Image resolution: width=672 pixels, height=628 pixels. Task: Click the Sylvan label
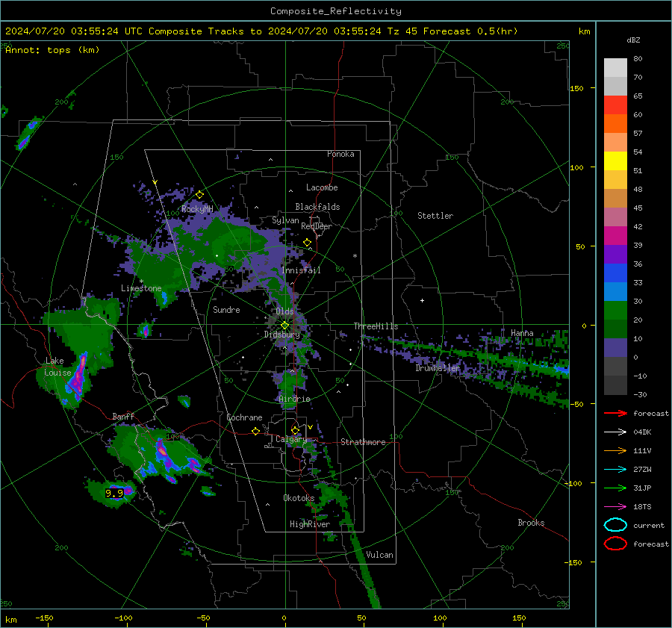[285, 220]
